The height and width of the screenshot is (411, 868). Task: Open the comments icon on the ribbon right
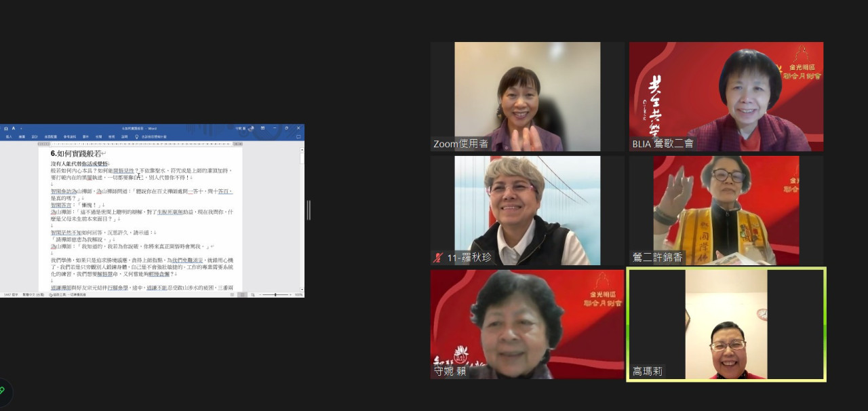point(299,136)
